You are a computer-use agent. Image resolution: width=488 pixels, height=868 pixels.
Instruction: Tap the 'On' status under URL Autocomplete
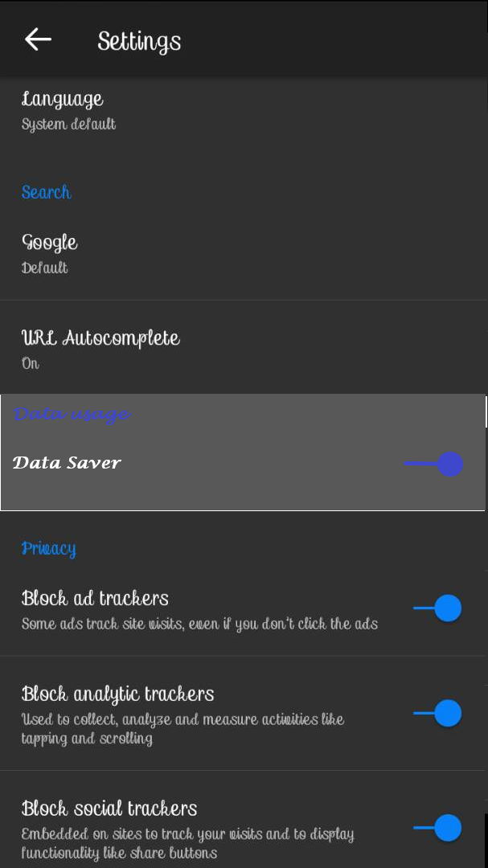click(x=31, y=363)
